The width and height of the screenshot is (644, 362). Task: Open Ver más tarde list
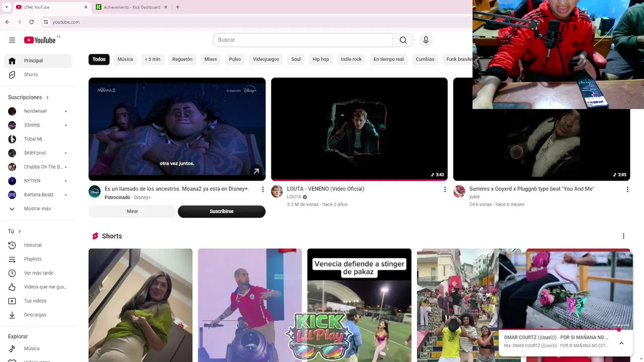[x=38, y=273]
